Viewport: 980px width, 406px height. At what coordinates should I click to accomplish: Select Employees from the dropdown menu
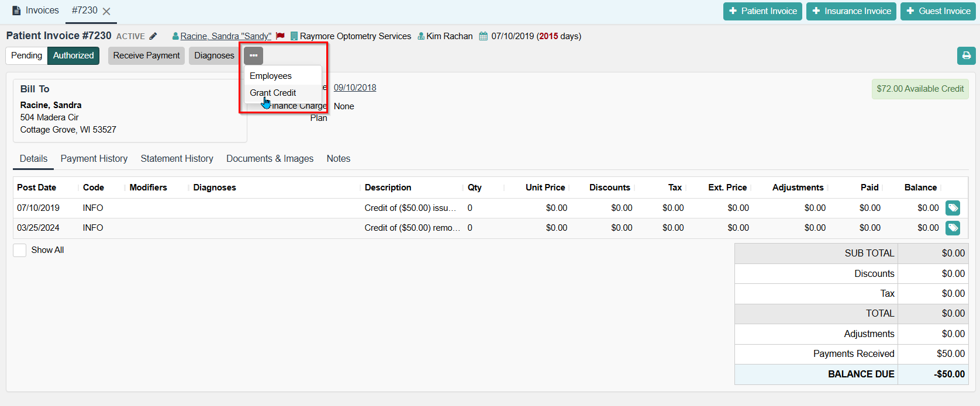coord(271,76)
